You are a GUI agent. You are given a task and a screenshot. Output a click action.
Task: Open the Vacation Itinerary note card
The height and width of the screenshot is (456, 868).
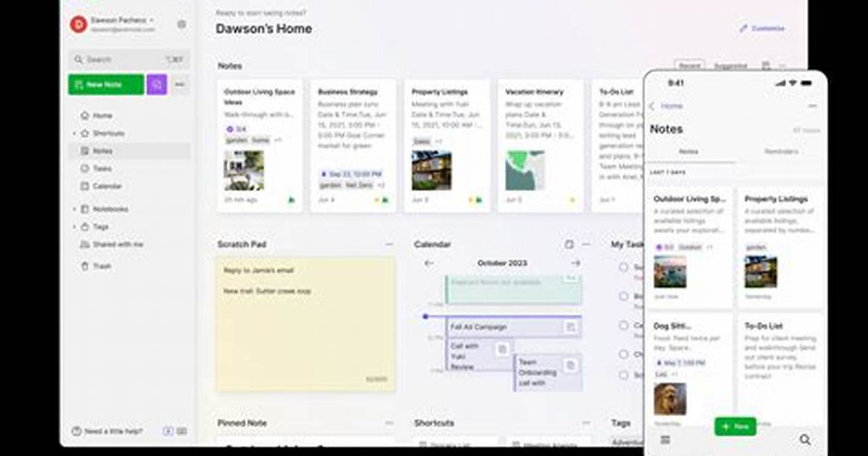541,146
